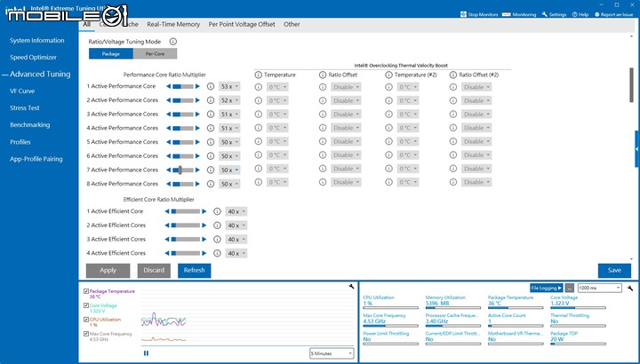Toggle Core Voltage graph checkbox
This screenshot has height=364, width=640.
pyautogui.click(x=86, y=305)
